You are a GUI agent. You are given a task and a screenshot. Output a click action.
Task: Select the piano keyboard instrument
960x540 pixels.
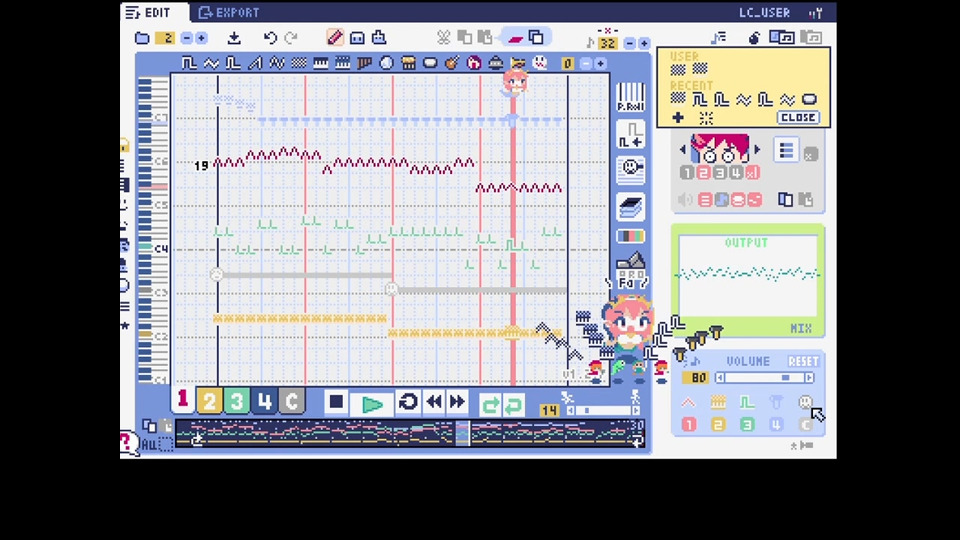(x=321, y=63)
